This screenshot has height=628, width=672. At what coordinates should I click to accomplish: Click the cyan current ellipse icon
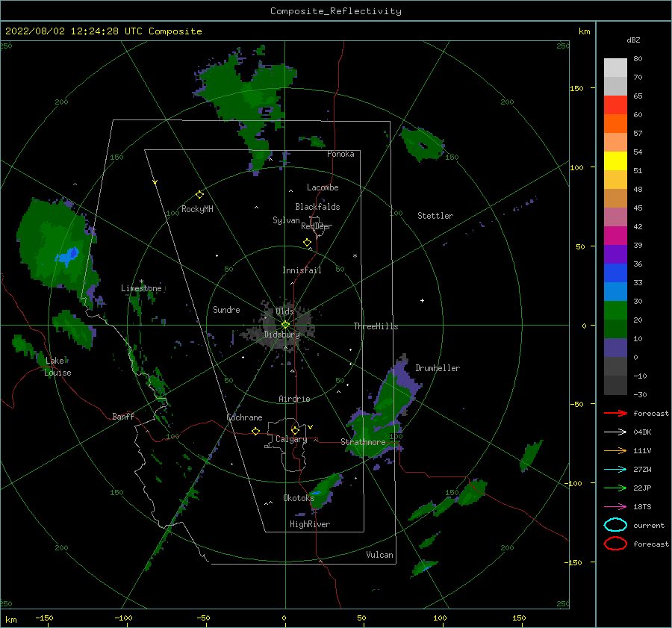tap(615, 525)
